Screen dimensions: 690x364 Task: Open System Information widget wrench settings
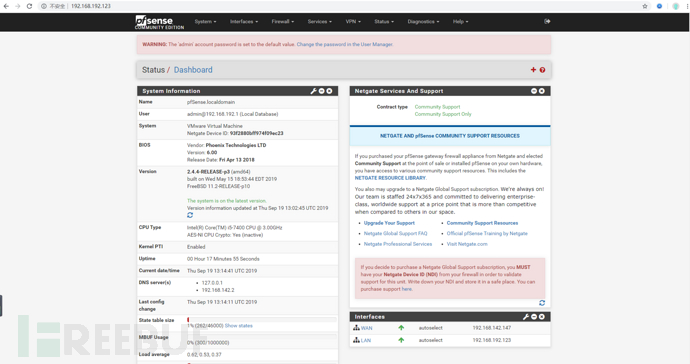[313, 91]
